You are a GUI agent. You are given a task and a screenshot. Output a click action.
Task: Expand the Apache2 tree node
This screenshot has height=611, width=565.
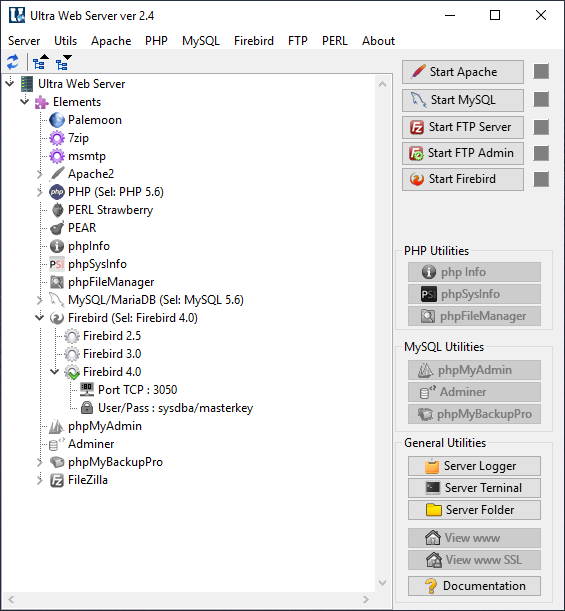(x=39, y=174)
